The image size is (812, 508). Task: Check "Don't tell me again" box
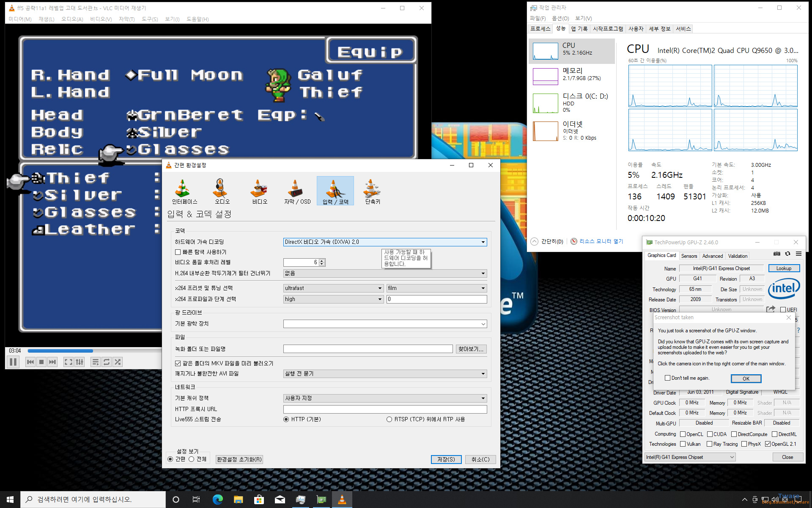(667, 378)
